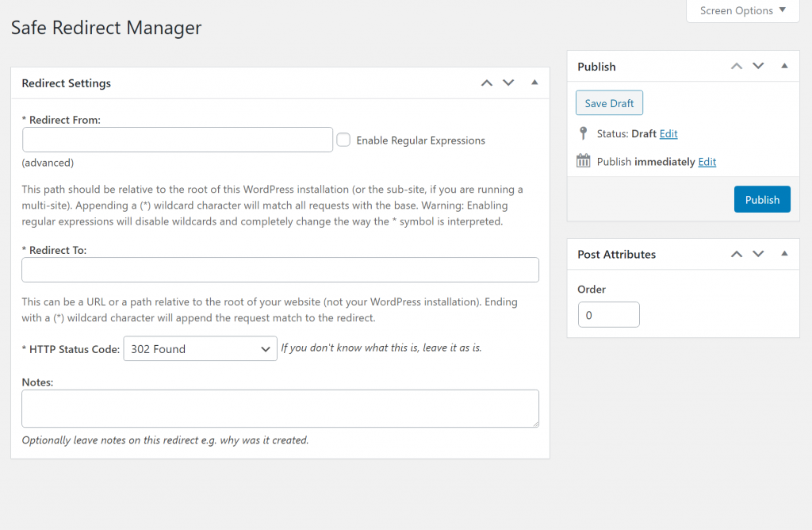Edit the publish immediately schedule
Viewport: 812px width, 530px height.
707,162
